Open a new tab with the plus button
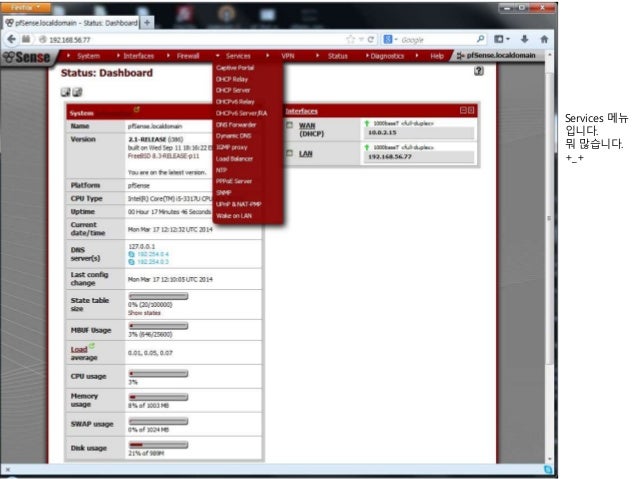638x479 pixels. pyautogui.click(x=147, y=22)
